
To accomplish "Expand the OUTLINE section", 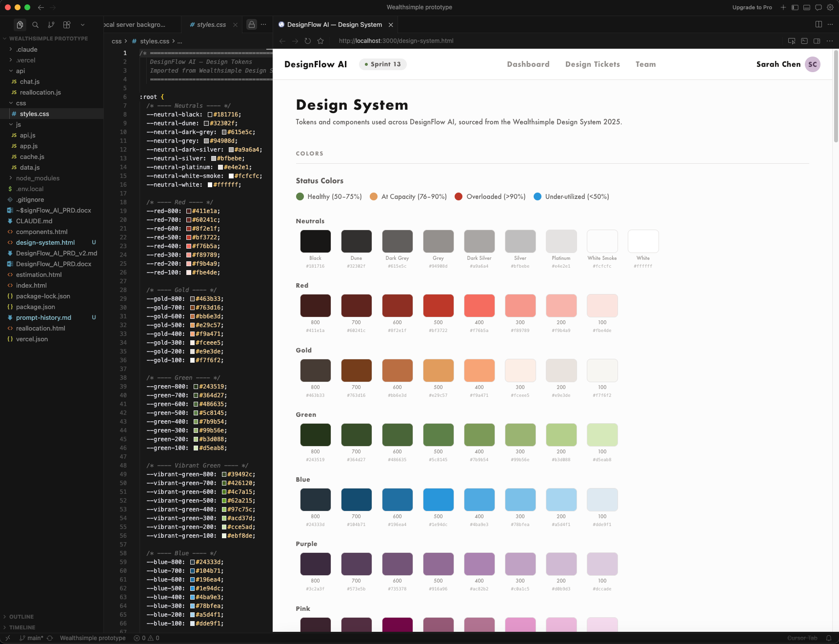I will 22,617.
